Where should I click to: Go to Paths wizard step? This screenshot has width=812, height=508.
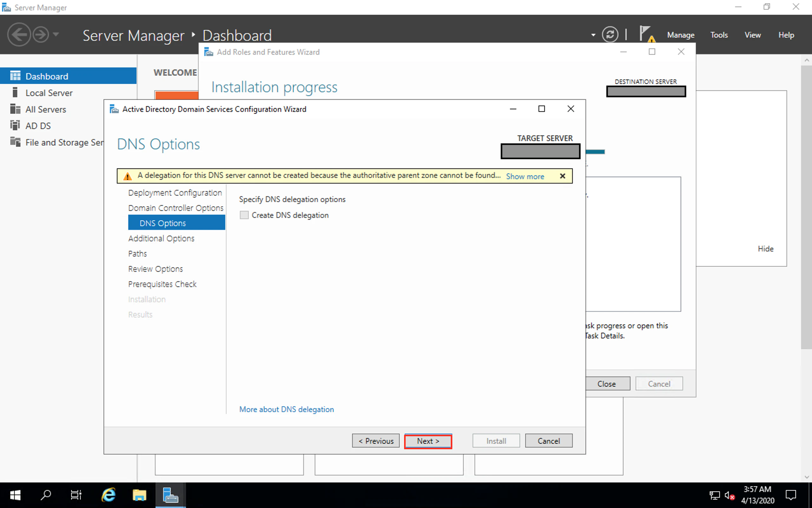click(x=138, y=254)
